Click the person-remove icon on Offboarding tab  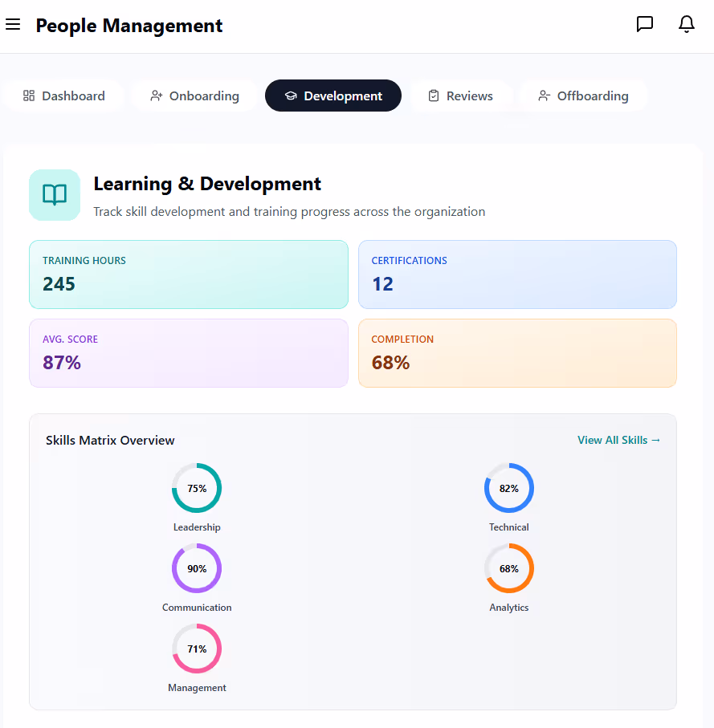pos(545,96)
